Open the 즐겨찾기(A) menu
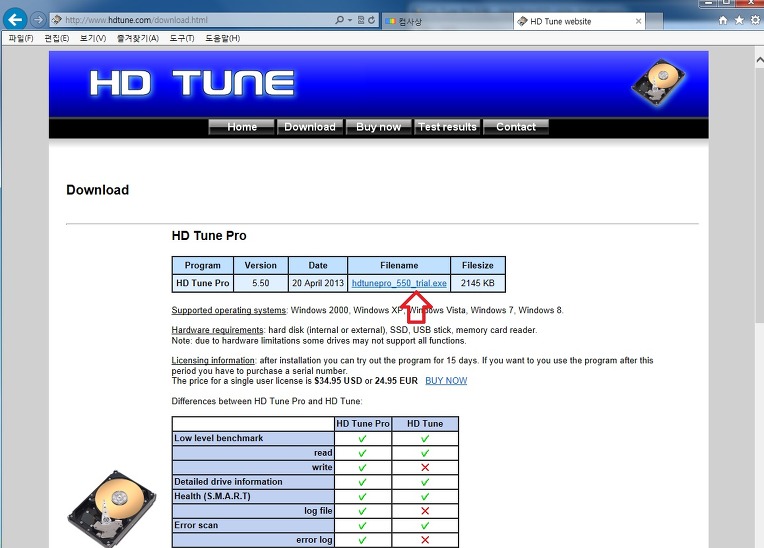Viewport: 764px width, 548px height. [138, 38]
